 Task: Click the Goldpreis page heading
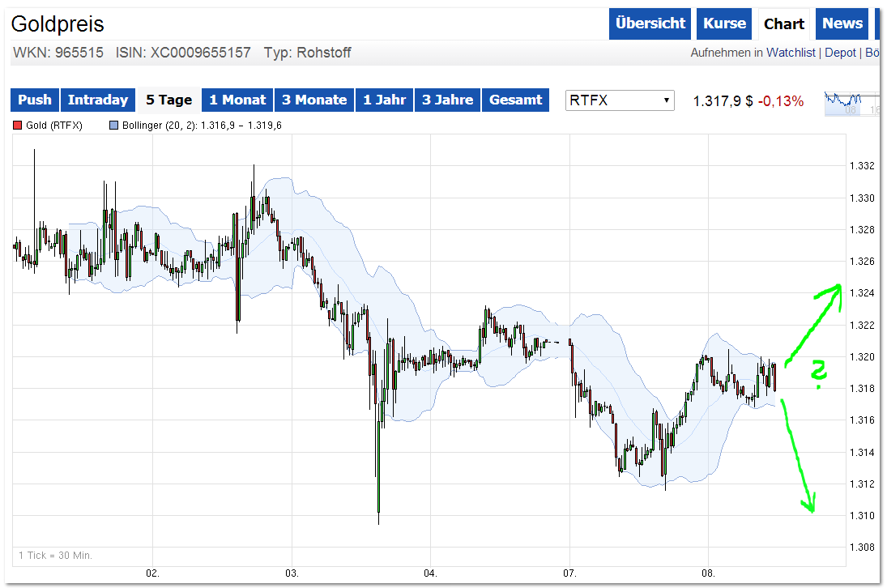[58, 24]
